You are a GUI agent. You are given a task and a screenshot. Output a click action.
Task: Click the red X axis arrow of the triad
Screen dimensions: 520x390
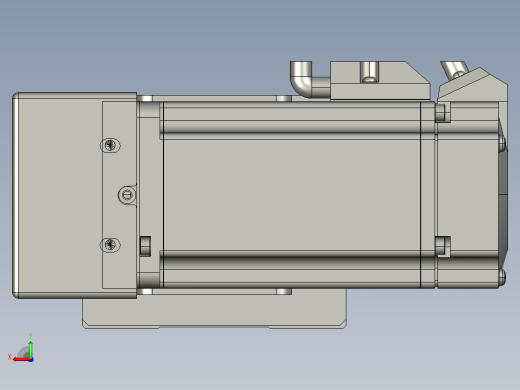(x=21, y=360)
